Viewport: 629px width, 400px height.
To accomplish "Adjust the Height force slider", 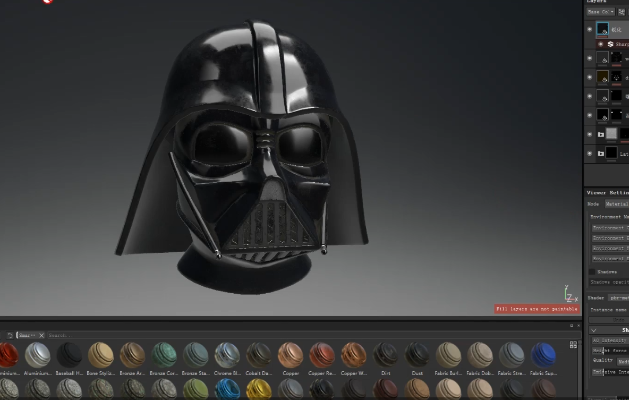I will 611,351.
